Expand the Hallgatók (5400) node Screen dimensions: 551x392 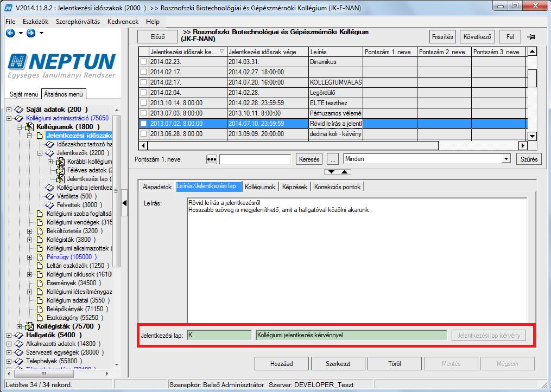pyautogui.click(x=9, y=335)
